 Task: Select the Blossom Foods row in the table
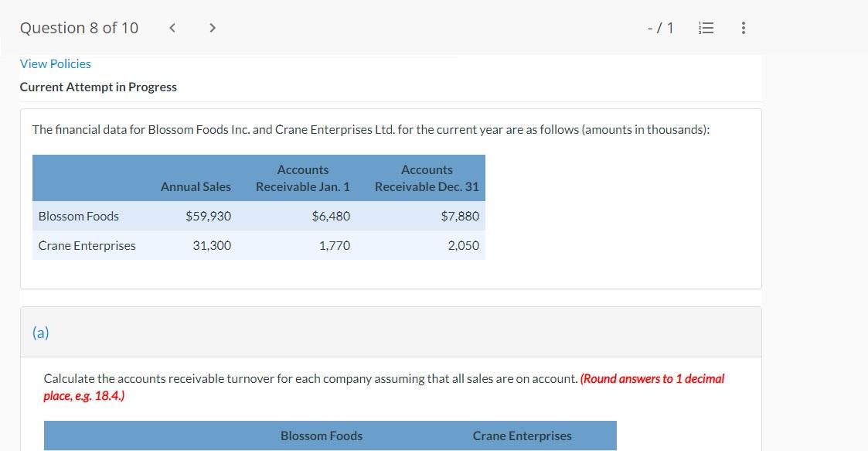[78, 216]
